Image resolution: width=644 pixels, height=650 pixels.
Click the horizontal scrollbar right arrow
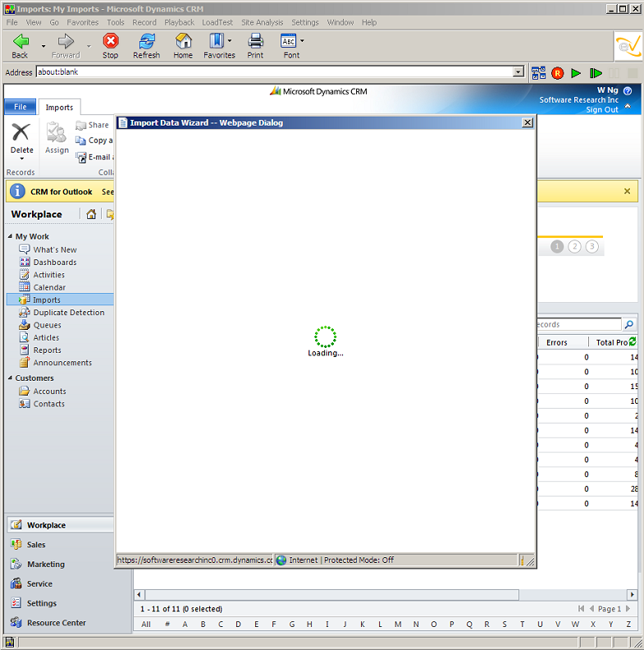pyautogui.click(x=632, y=594)
